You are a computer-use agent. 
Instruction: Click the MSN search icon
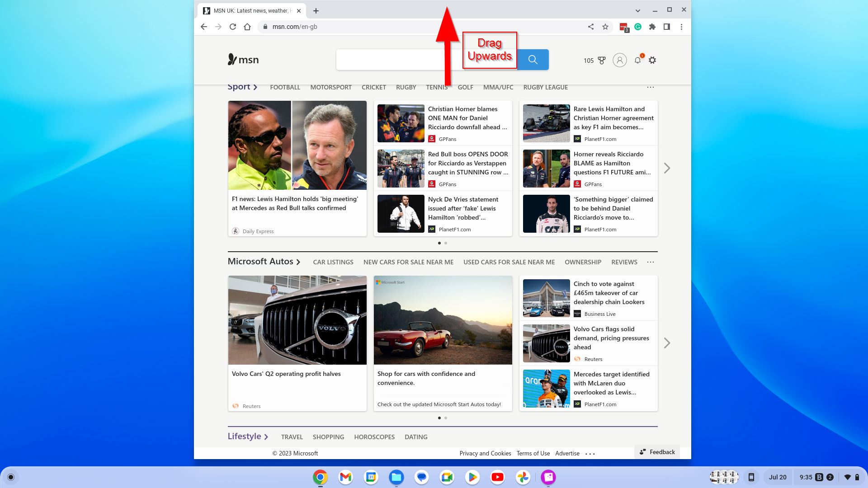[533, 60]
